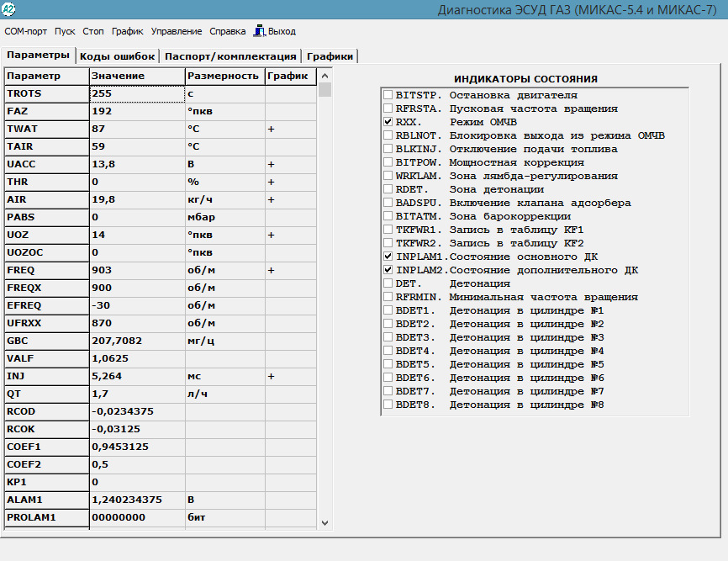Image resolution: width=728 pixels, height=561 pixels.
Task: Toggle the BADSPU adsorber valve checkbox
Action: [388, 203]
